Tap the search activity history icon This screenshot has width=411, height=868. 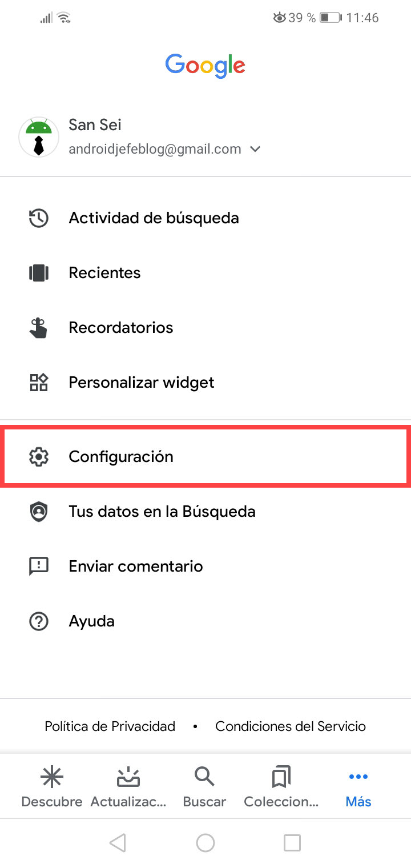(39, 218)
